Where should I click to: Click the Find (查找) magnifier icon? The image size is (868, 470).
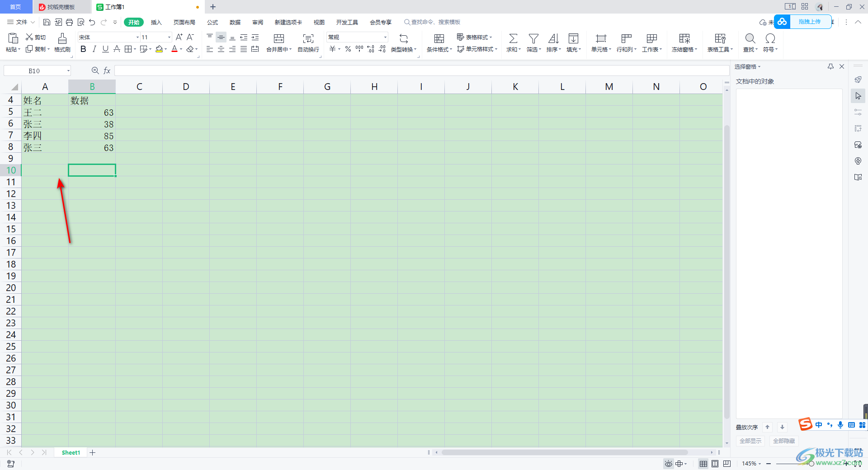750,38
